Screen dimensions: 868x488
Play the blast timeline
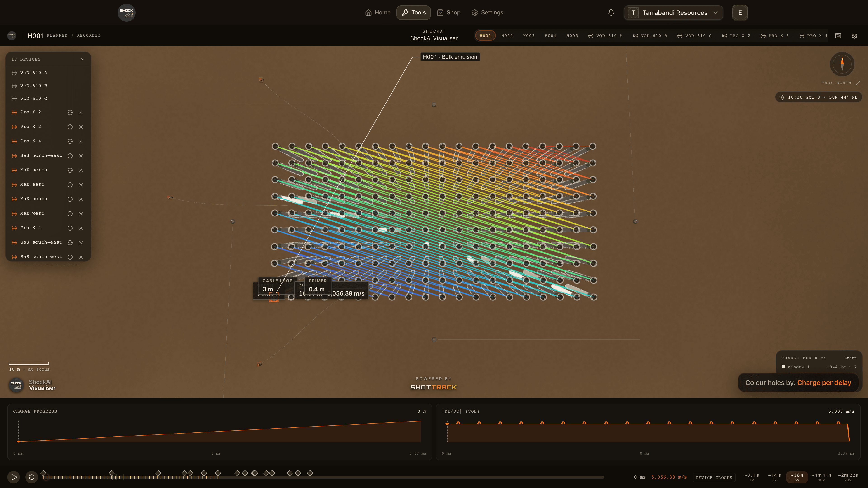[x=14, y=477]
